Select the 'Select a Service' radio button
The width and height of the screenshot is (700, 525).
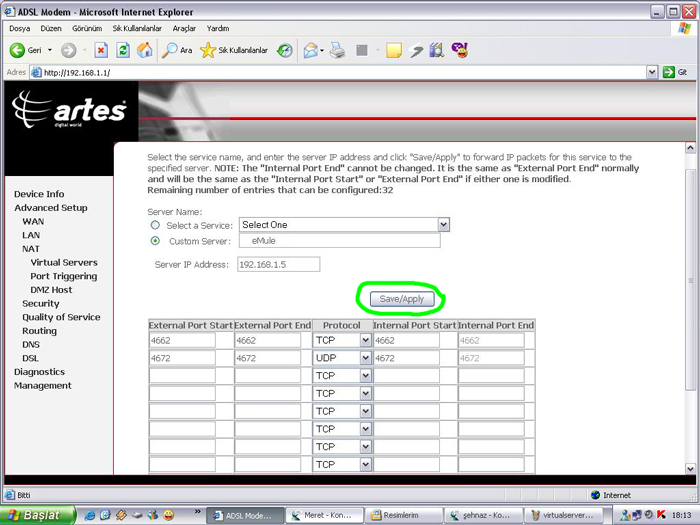(155, 225)
